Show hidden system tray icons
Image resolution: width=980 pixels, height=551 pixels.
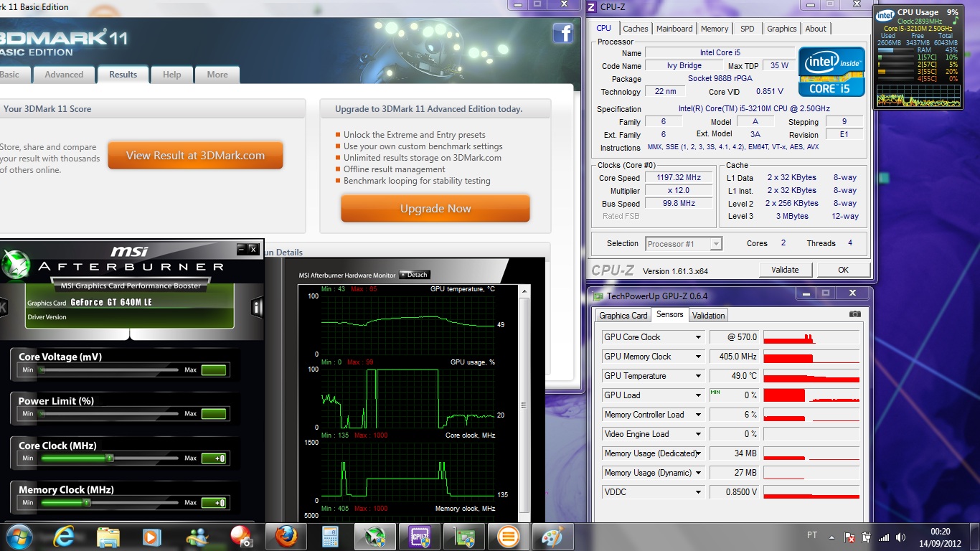[x=834, y=537]
